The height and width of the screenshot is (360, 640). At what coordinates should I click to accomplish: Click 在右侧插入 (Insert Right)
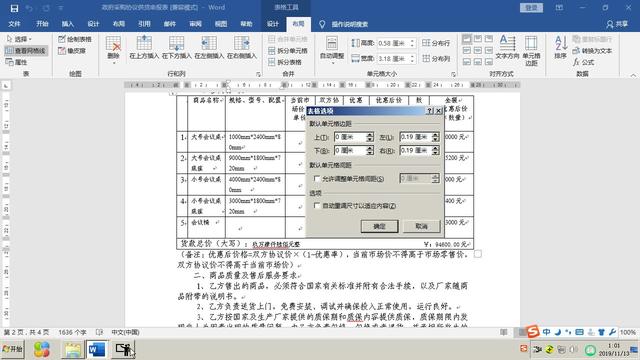pyautogui.click(x=241, y=48)
